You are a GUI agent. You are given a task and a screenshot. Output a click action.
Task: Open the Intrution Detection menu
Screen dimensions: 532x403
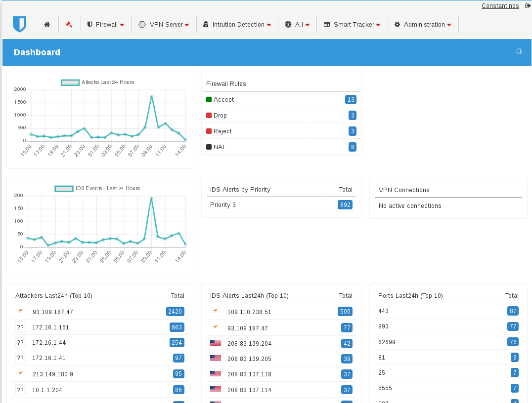(237, 24)
